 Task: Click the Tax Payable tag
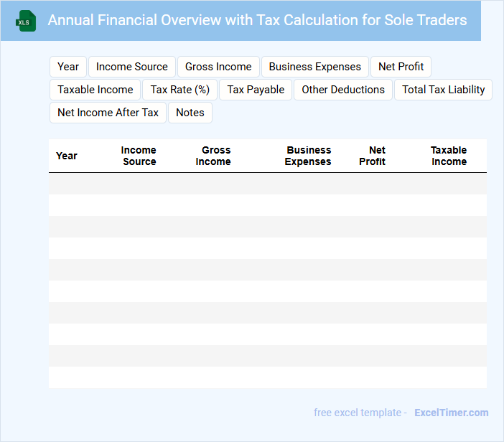click(256, 90)
